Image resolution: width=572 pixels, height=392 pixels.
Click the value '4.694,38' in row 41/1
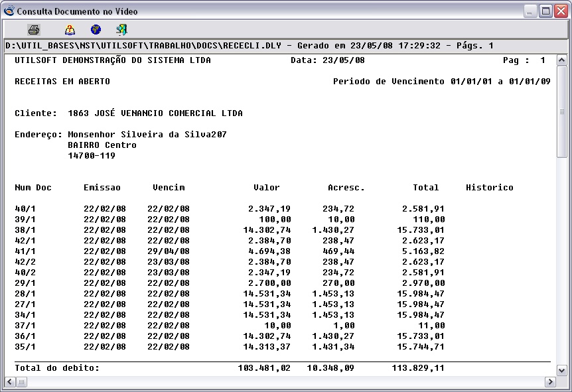point(269,251)
